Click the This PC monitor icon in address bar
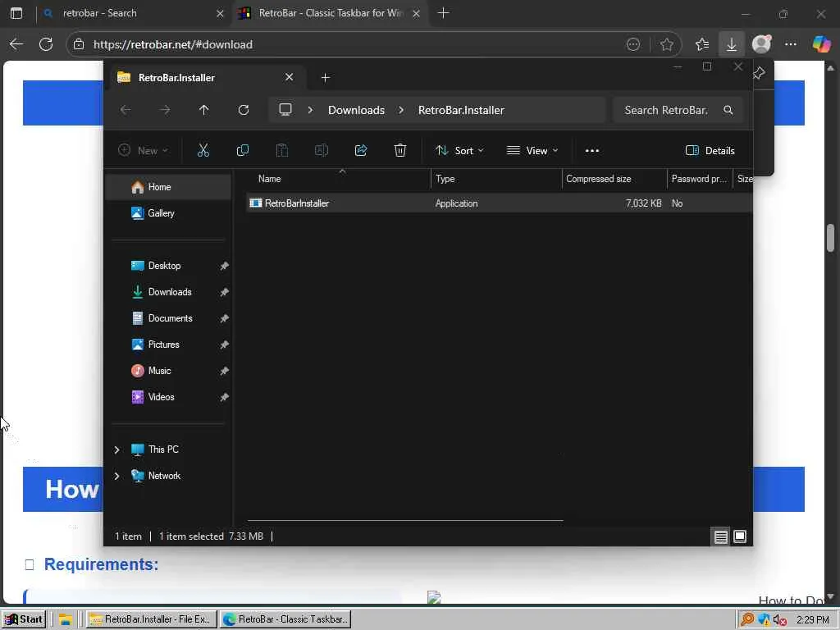The width and height of the screenshot is (840, 630). (285, 110)
